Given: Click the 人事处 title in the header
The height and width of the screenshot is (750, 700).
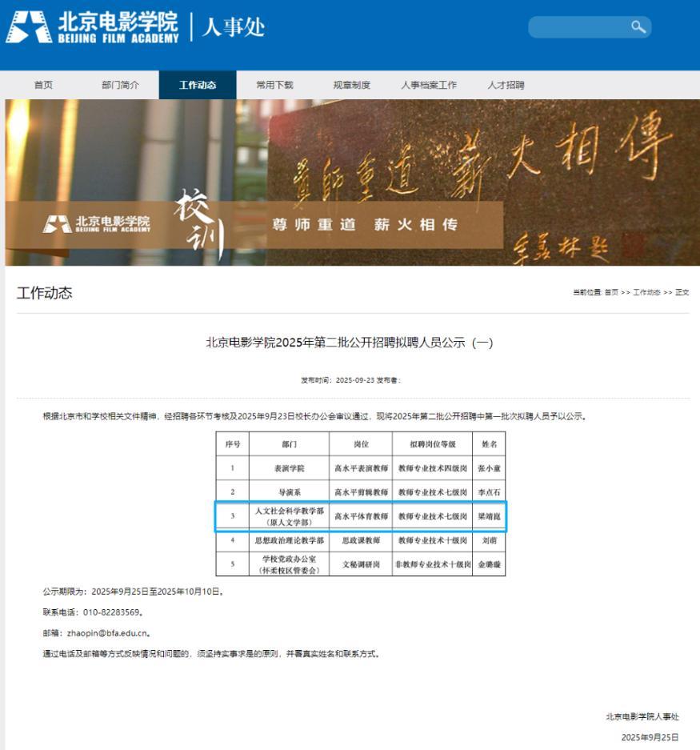Looking at the screenshot, I should tap(234, 27).
